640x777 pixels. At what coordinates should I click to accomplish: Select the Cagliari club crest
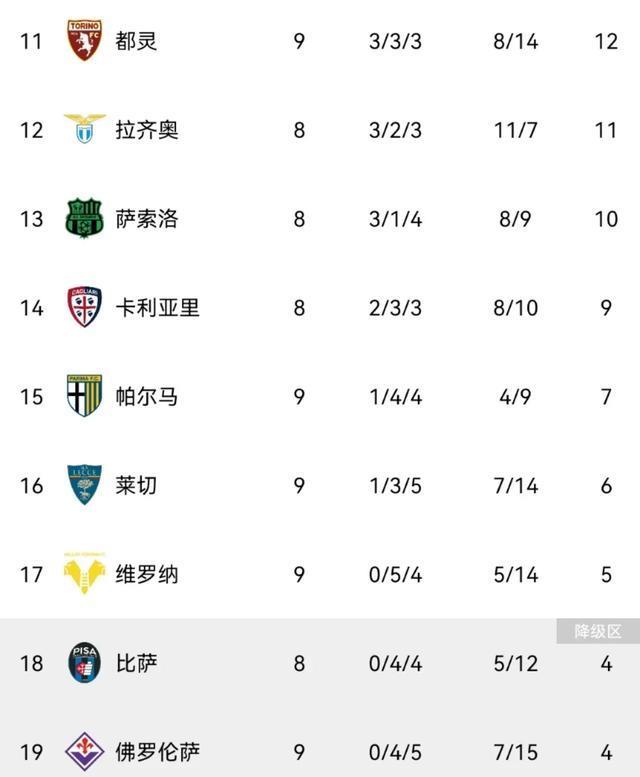84,307
